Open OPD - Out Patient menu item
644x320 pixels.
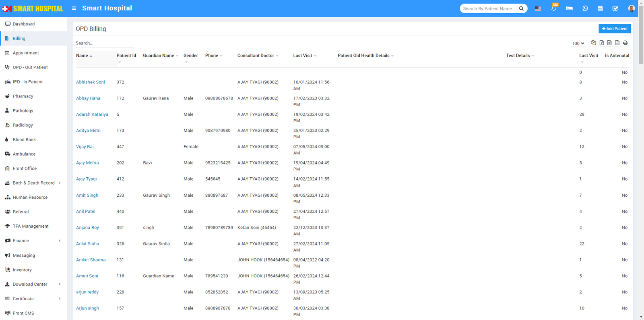click(30, 67)
